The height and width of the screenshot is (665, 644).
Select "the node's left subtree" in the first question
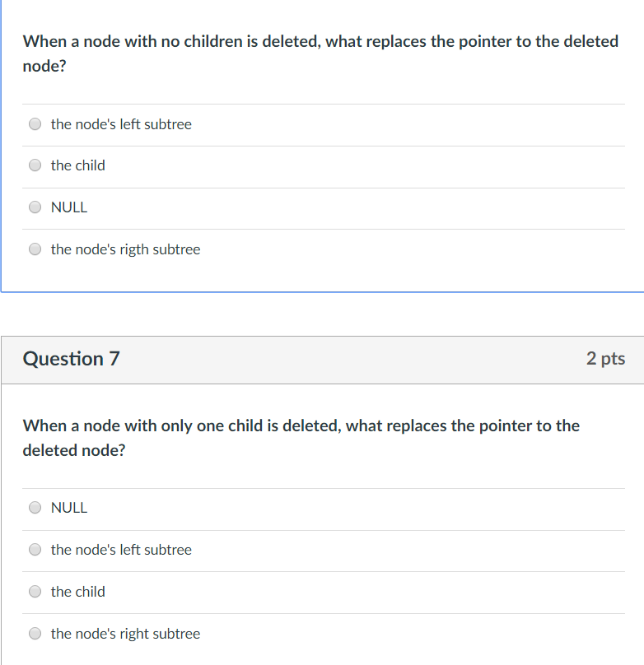pos(35,123)
